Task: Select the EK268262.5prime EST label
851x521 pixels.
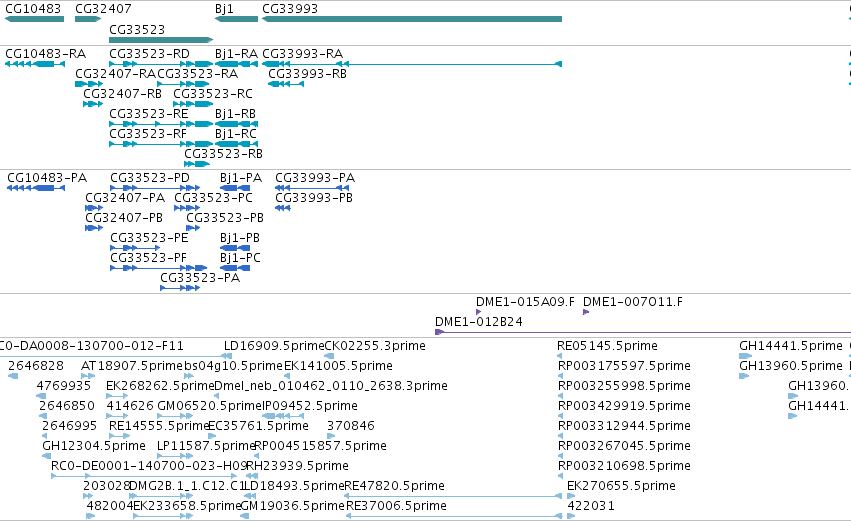Action: click(160, 386)
